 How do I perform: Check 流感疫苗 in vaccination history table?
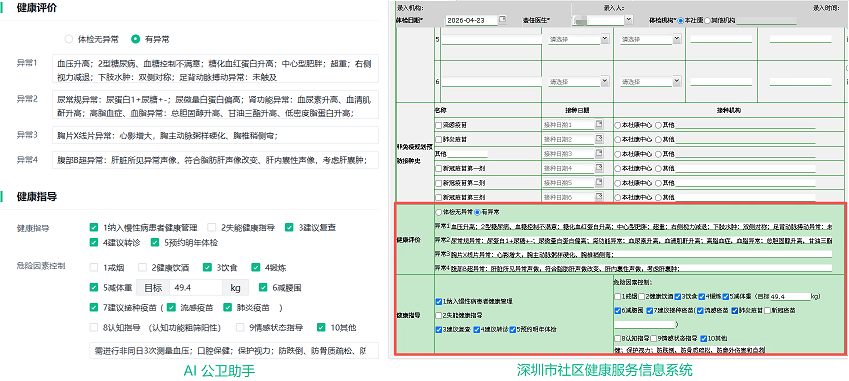tap(439, 125)
